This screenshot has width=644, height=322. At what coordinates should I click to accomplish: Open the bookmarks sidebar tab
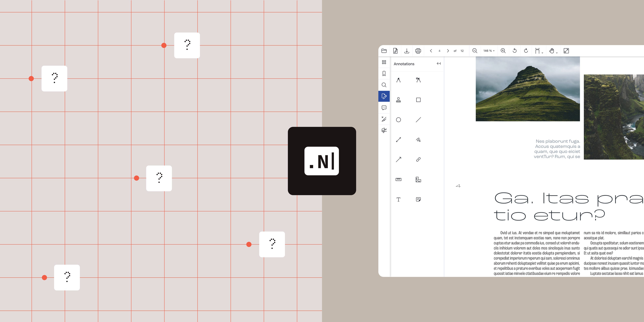(x=384, y=74)
